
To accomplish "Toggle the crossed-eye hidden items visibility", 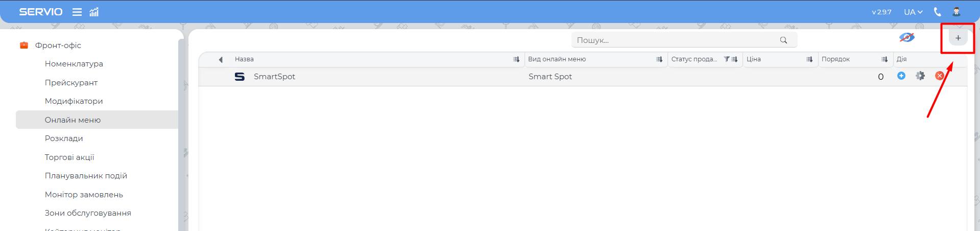I will (x=906, y=37).
